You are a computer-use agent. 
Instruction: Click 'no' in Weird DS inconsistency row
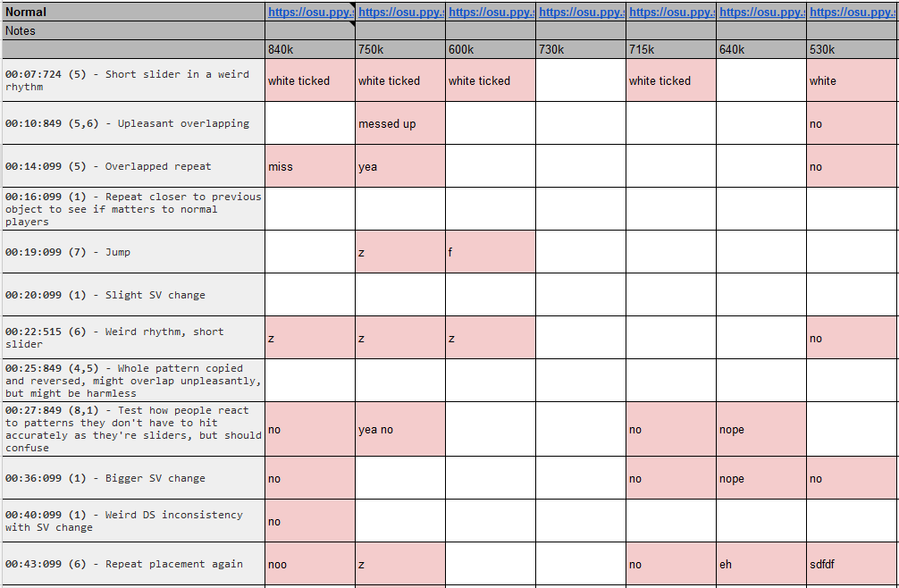pos(309,521)
